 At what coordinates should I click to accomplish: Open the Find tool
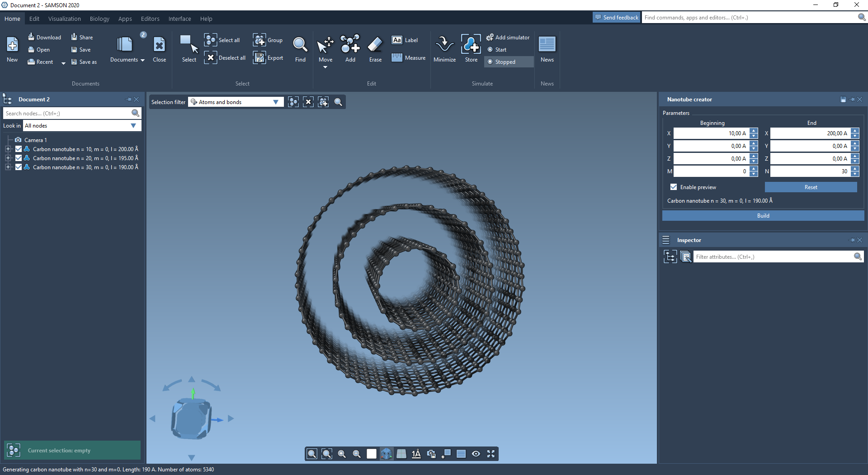pyautogui.click(x=300, y=45)
